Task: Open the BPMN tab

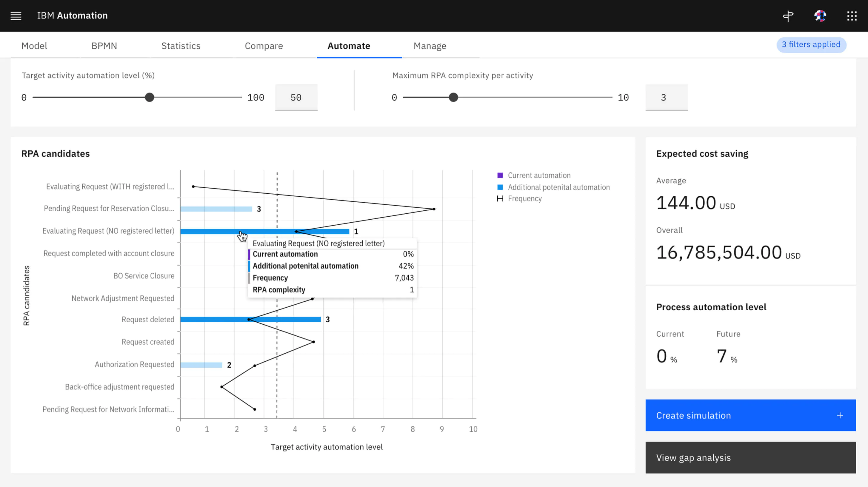Action: (x=104, y=46)
